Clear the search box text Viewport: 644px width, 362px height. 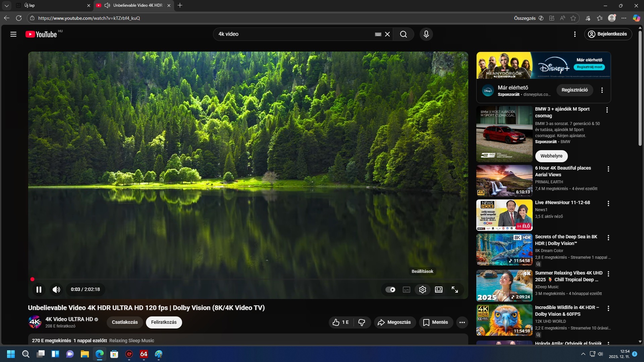click(387, 34)
